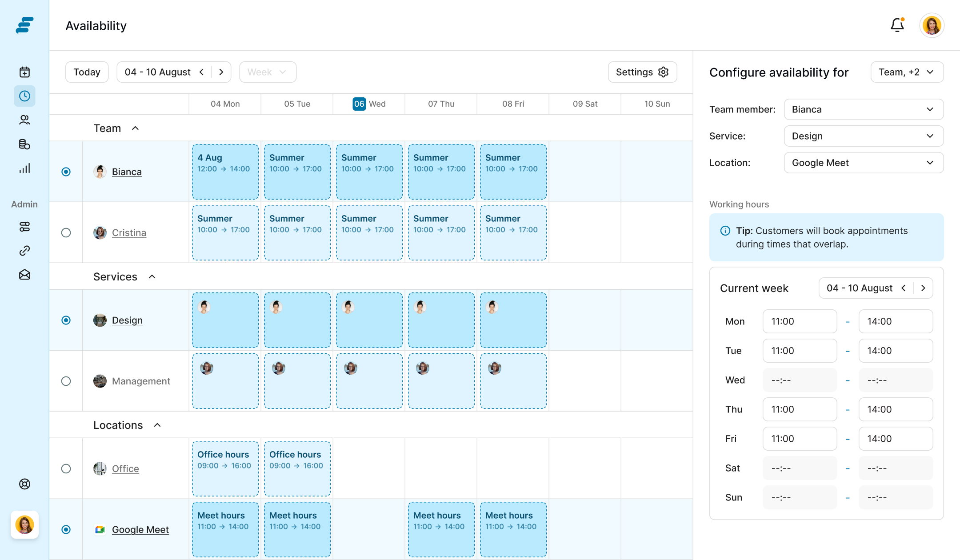
Task: Go to next week in toolbar
Action: (221, 72)
